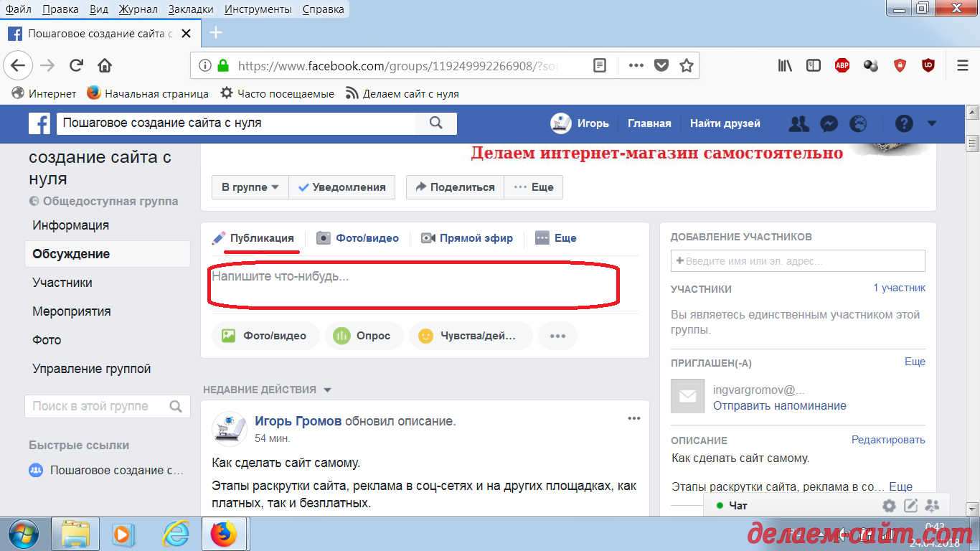Toggle reader view in address bar
Screen dimensions: 980x551
pos(600,65)
